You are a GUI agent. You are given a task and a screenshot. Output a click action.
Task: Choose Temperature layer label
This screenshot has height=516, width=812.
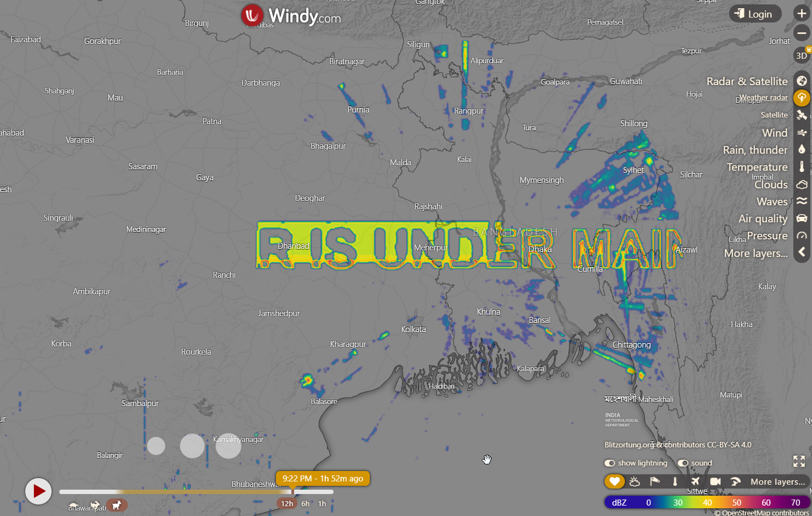point(757,167)
